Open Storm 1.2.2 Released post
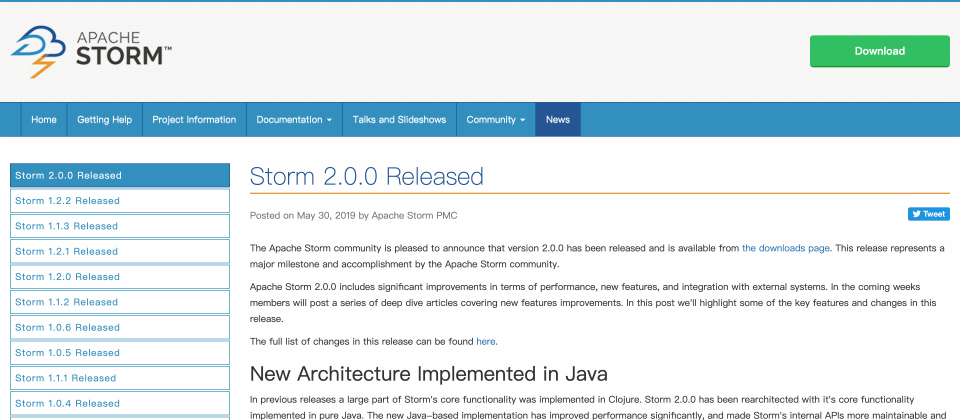 pos(120,201)
